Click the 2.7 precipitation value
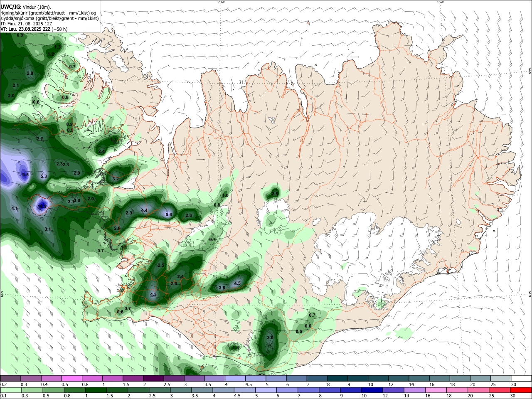The height and width of the screenshot is (399, 532). point(40,139)
